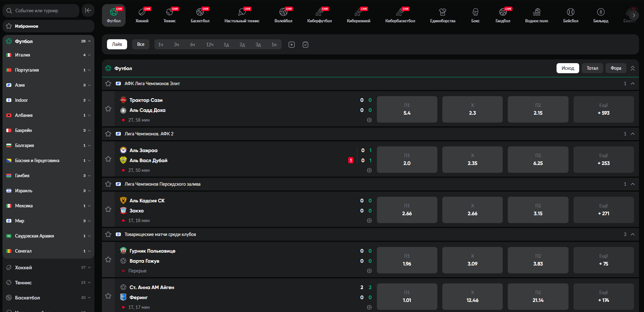Collapse the Товарищеские матчи среди клубов section
Image resolution: width=644 pixels, height=312 pixels.
tap(633, 234)
